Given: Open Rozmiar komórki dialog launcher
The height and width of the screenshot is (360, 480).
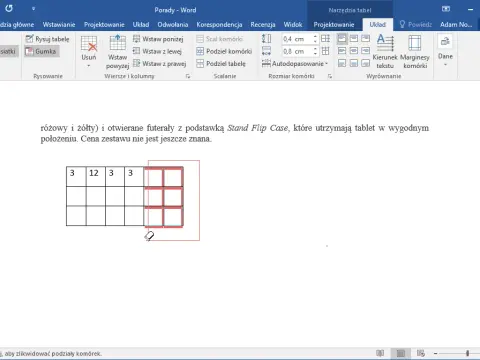Looking at the screenshot, I should point(330,76).
